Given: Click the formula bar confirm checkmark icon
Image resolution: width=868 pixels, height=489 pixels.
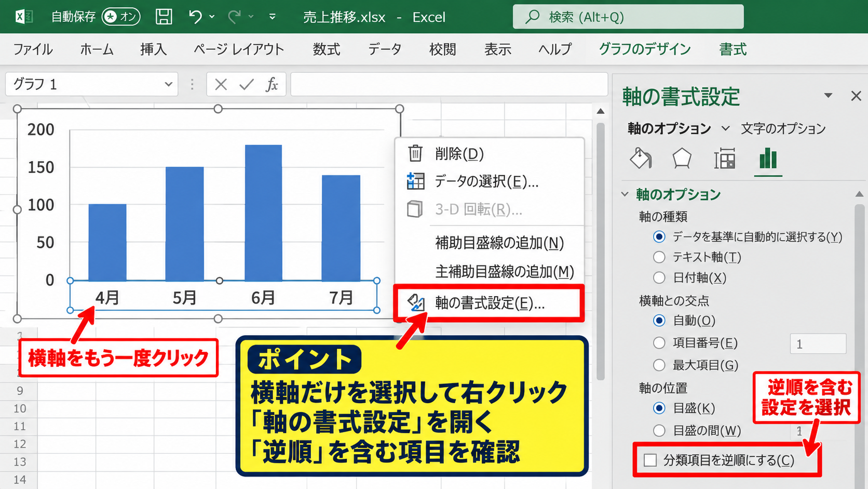Looking at the screenshot, I should click(247, 84).
